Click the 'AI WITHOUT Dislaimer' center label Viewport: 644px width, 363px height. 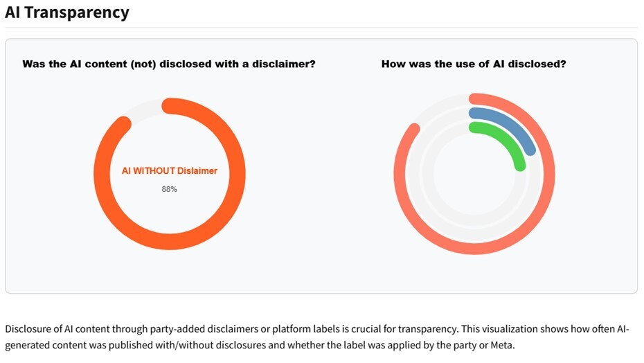[170, 171]
